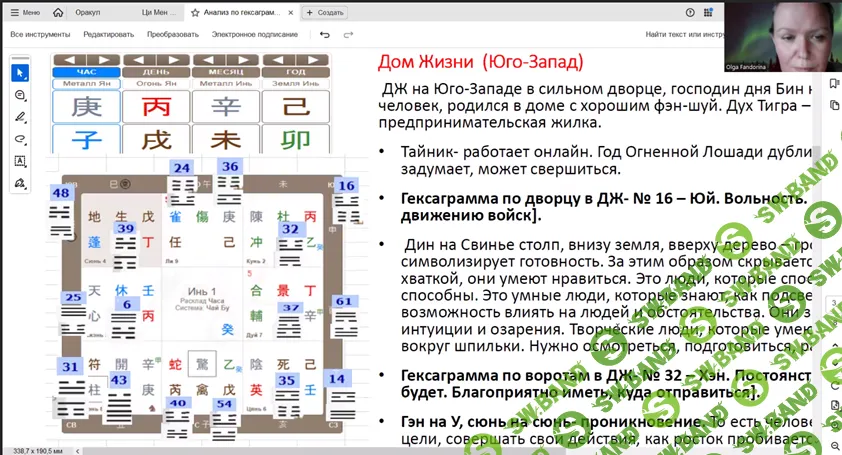The image size is (842, 455).
Task: Open the Bookmarks panel icon
Action: [834, 83]
